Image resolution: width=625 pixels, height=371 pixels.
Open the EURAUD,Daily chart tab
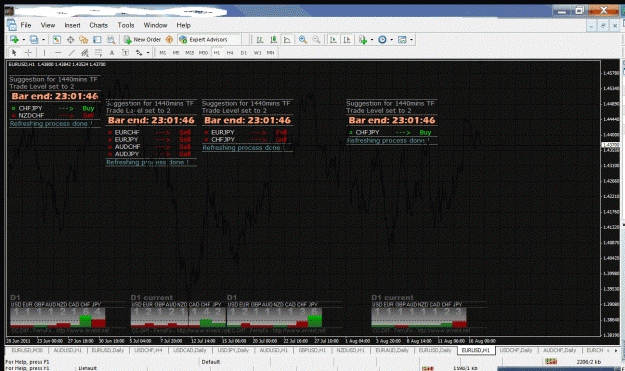pos(392,350)
